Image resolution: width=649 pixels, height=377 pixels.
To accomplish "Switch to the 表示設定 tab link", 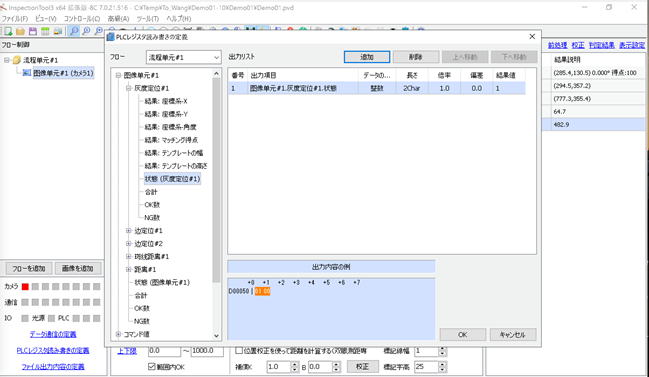I will (632, 45).
